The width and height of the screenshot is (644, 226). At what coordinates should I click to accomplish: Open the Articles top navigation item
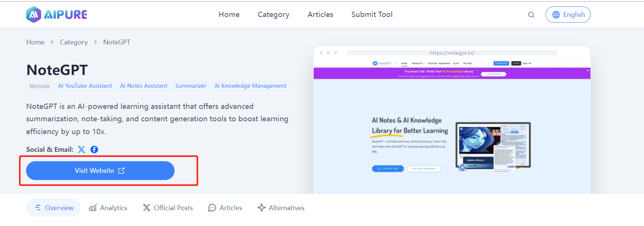point(320,14)
